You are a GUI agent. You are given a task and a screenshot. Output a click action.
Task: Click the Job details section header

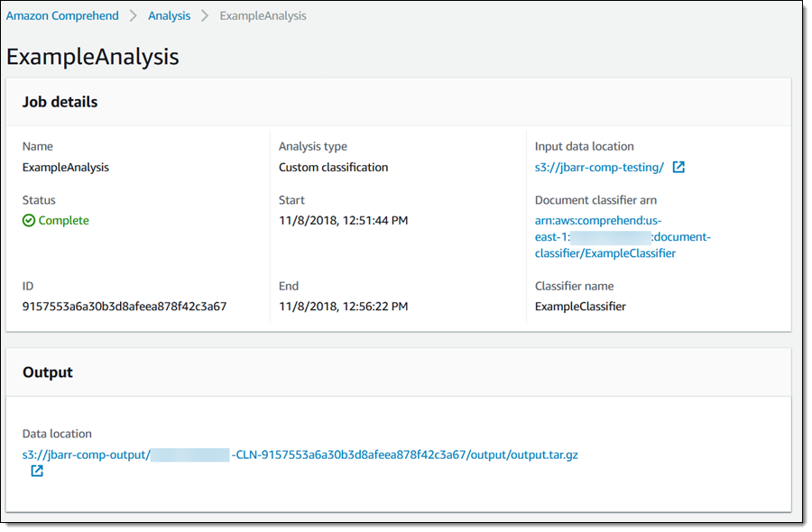click(60, 102)
